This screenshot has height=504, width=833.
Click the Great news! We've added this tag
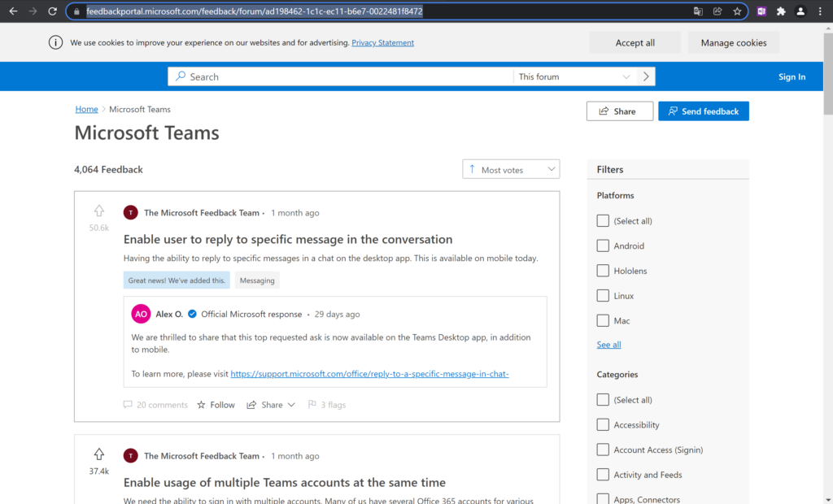click(x=177, y=280)
